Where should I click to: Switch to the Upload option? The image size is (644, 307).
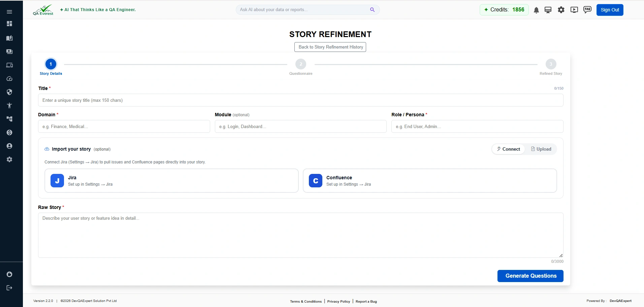541,149
